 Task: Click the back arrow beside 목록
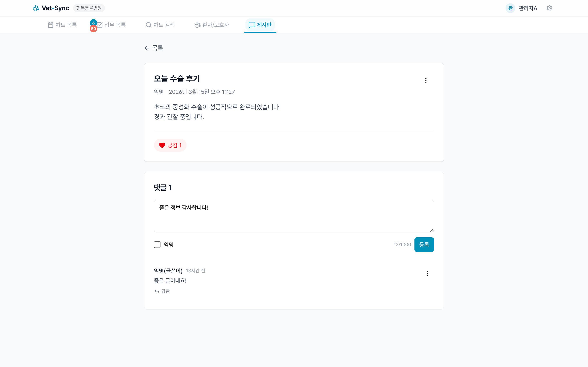[147, 48]
